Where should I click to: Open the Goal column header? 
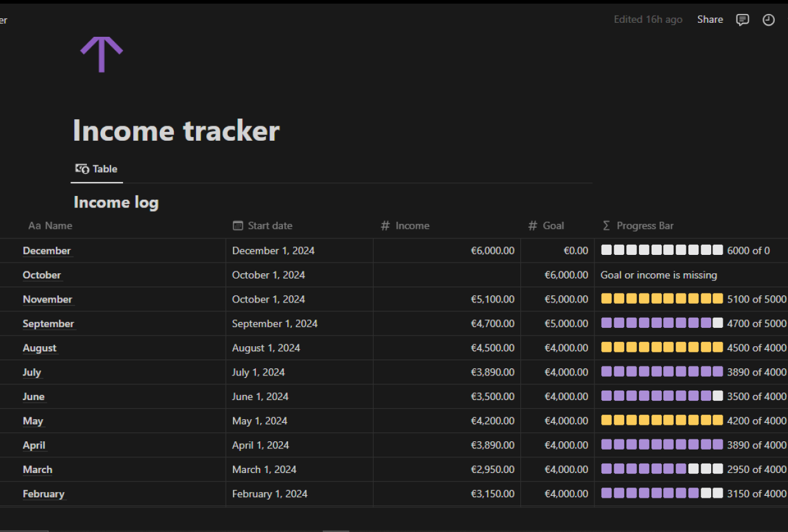point(546,226)
